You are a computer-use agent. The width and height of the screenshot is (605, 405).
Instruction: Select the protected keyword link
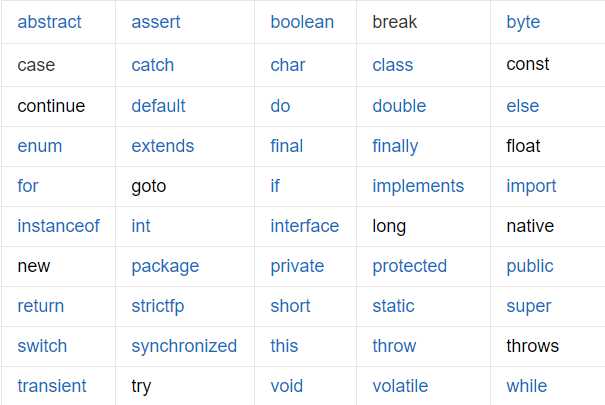409,267
